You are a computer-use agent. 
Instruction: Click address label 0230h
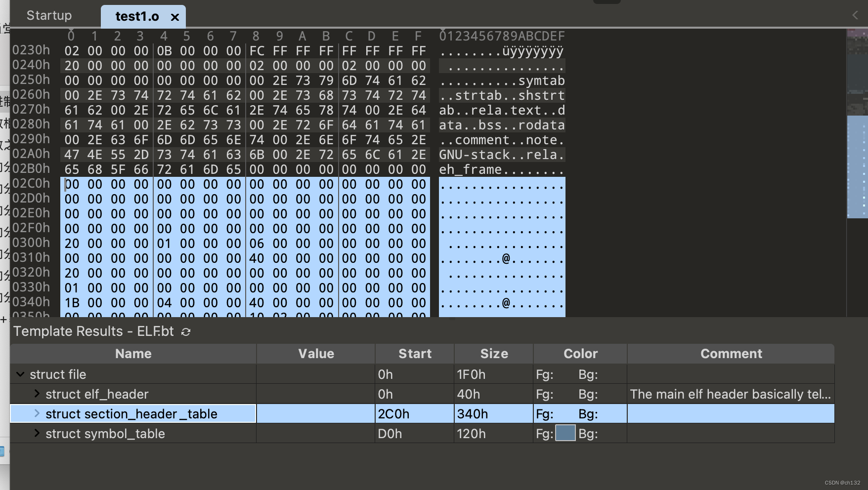pyautogui.click(x=31, y=50)
